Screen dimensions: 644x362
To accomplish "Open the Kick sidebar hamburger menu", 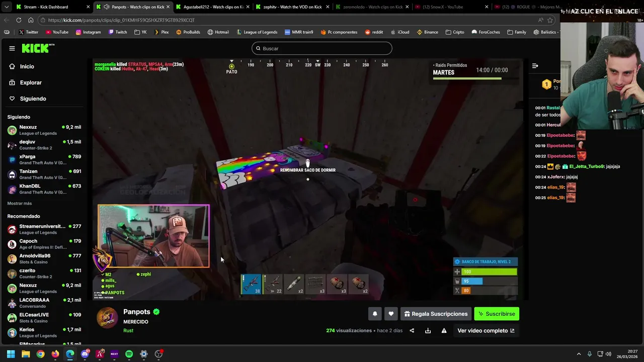I will point(12,48).
